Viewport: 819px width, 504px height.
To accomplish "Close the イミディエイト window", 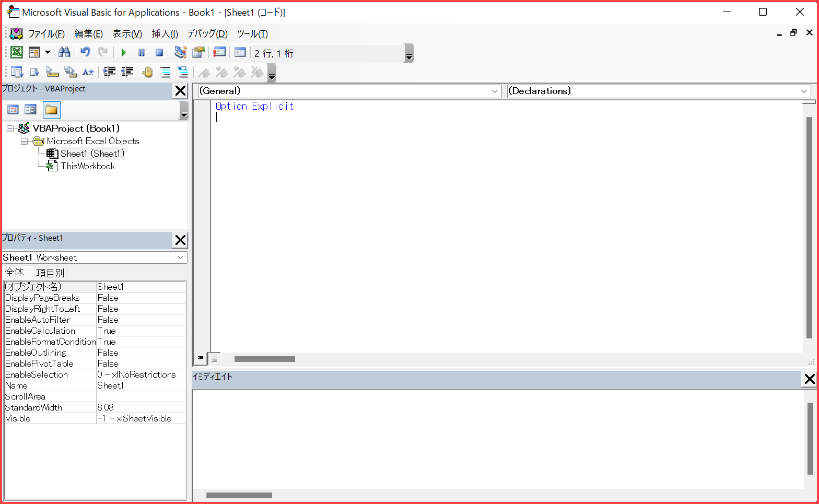I will [x=810, y=379].
